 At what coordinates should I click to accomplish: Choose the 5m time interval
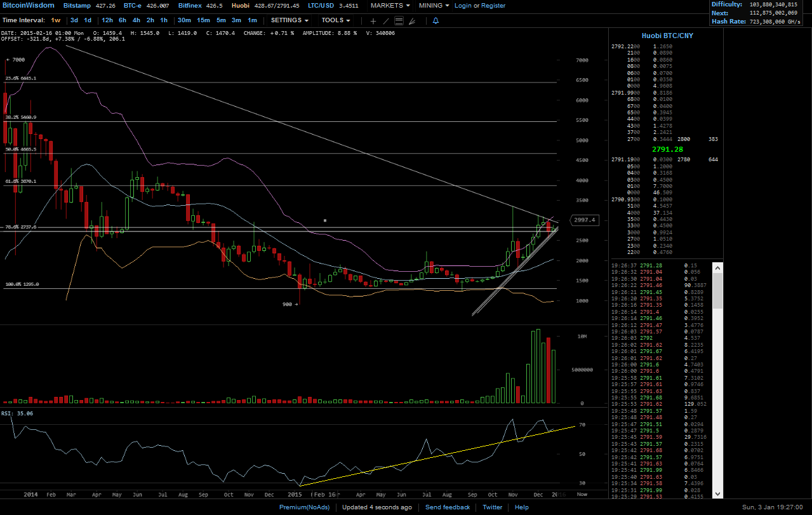221,20
